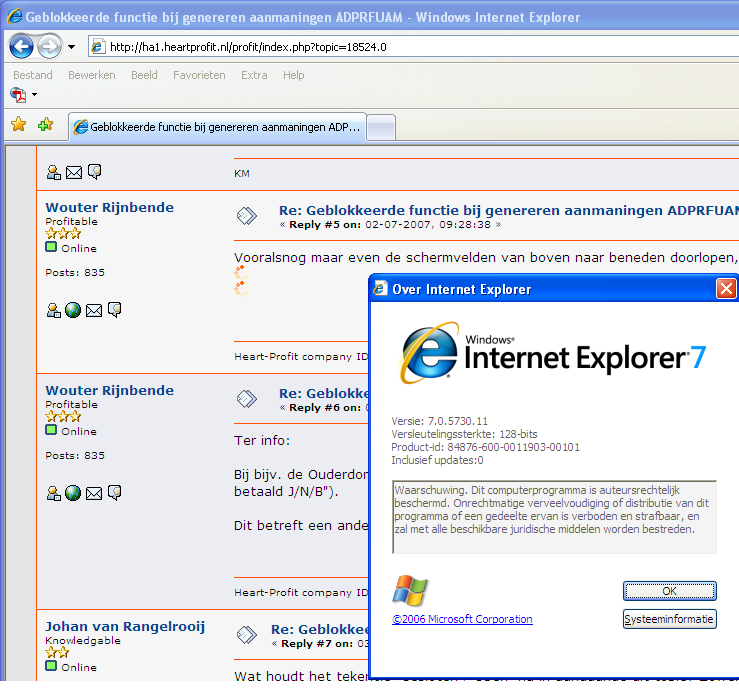Open the Favorieten menu
This screenshot has height=700, width=739.
199,75
